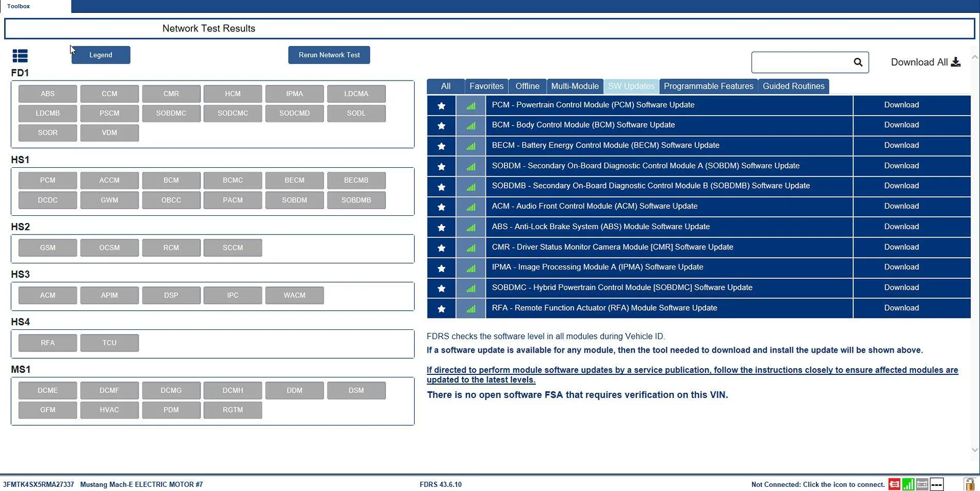
Task: Select the SW Updates tab
Action: (631, 86)
